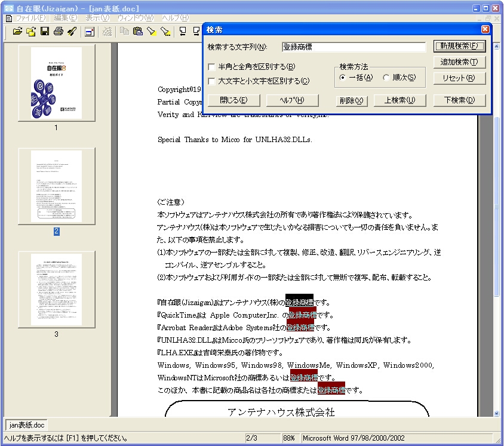The image size is (504, 446).
Task: Click the flashlight icon with dots
Action: 165,31
